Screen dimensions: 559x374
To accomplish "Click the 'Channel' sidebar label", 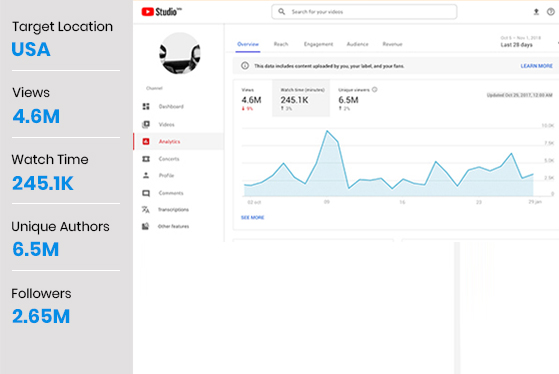I will click(x=154, y=88).
